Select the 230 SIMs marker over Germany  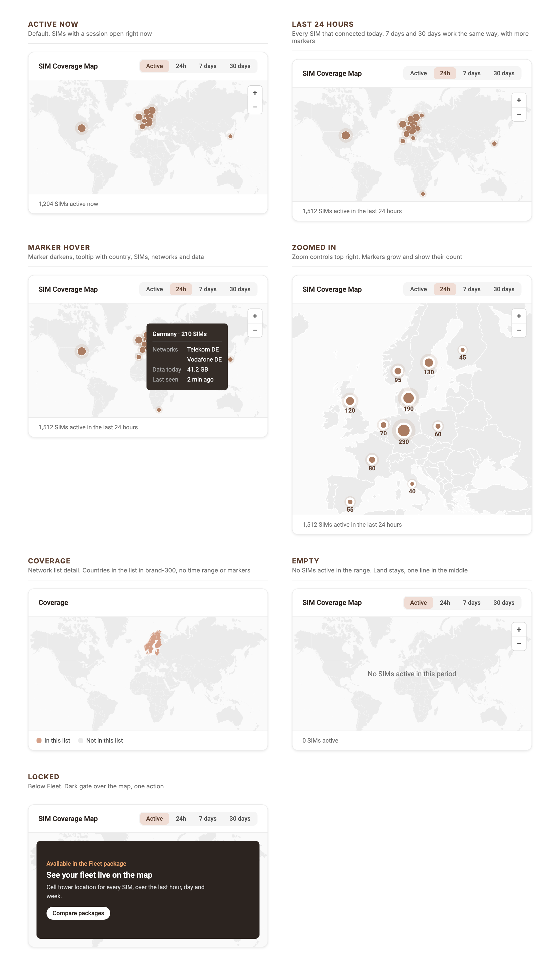(403, 430)
